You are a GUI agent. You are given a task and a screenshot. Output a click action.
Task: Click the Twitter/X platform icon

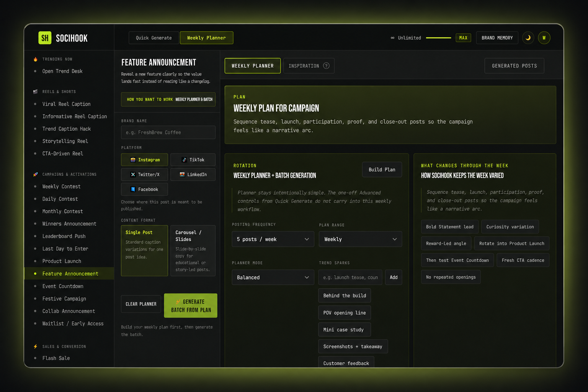pyautogui.click(x=133, y=175)
